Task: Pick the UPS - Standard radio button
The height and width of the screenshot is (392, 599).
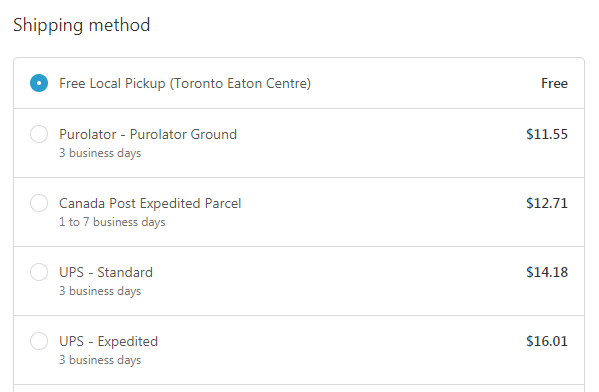Action: pos(39,272)
